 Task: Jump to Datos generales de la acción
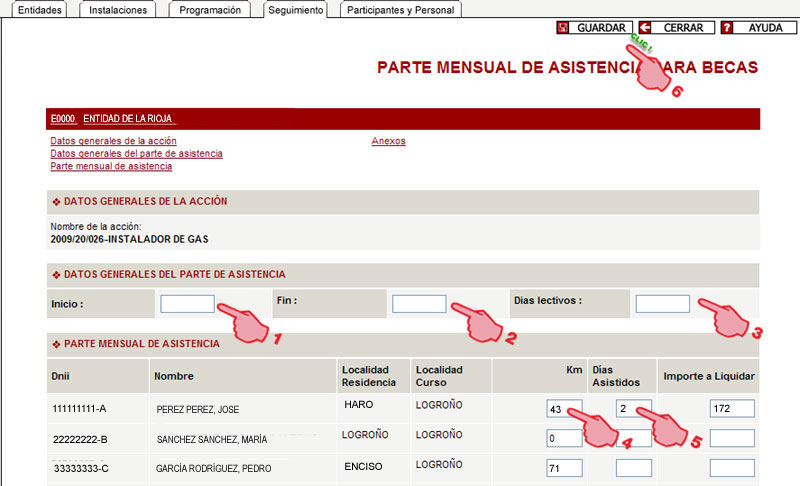[x=113, y=141]
